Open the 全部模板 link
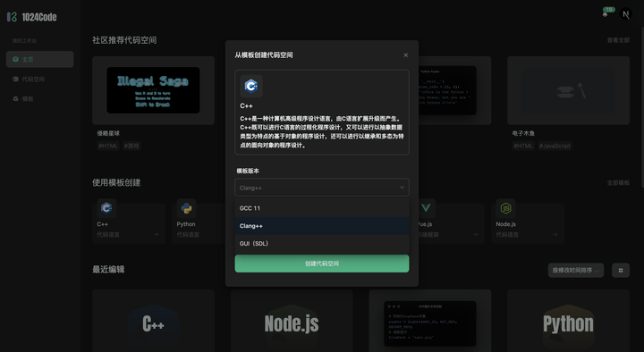 point(618,182)
